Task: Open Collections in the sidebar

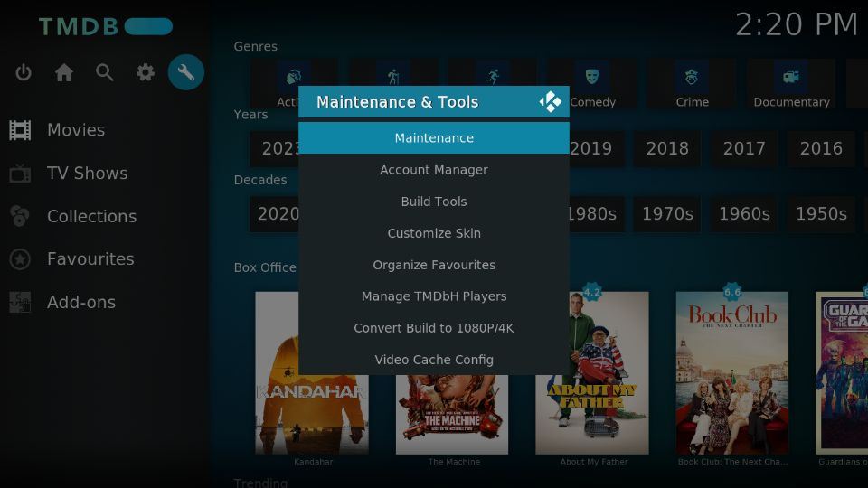Action: tap(92, 216)
